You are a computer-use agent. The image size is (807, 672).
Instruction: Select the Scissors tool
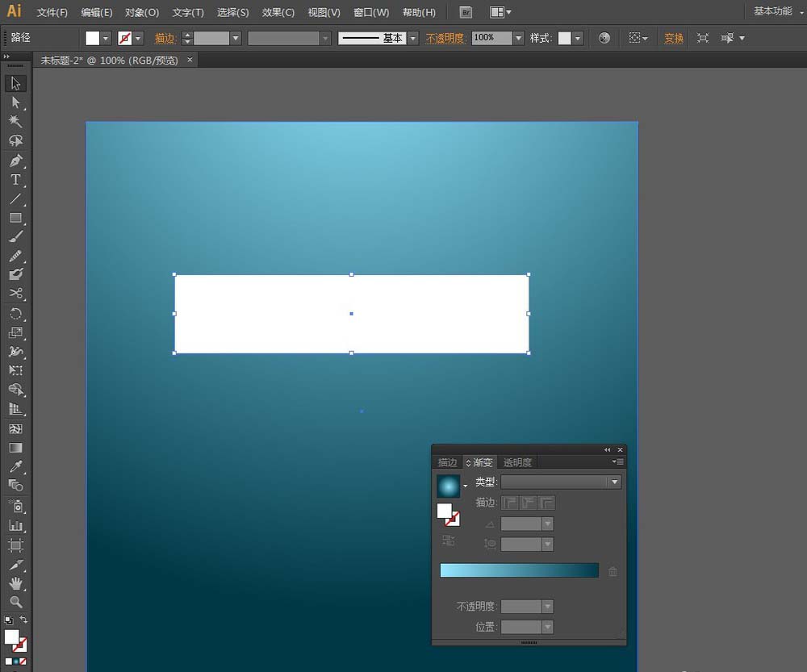pos(15,294)
